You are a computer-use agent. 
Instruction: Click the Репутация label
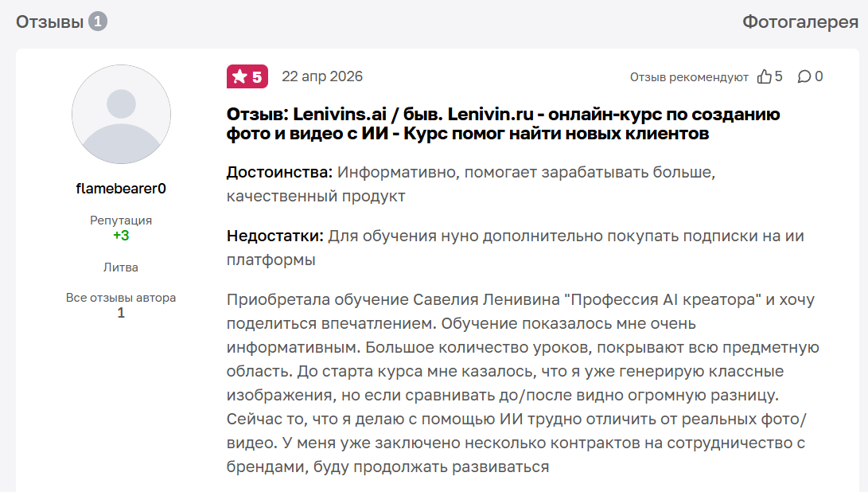pos(121,220)
